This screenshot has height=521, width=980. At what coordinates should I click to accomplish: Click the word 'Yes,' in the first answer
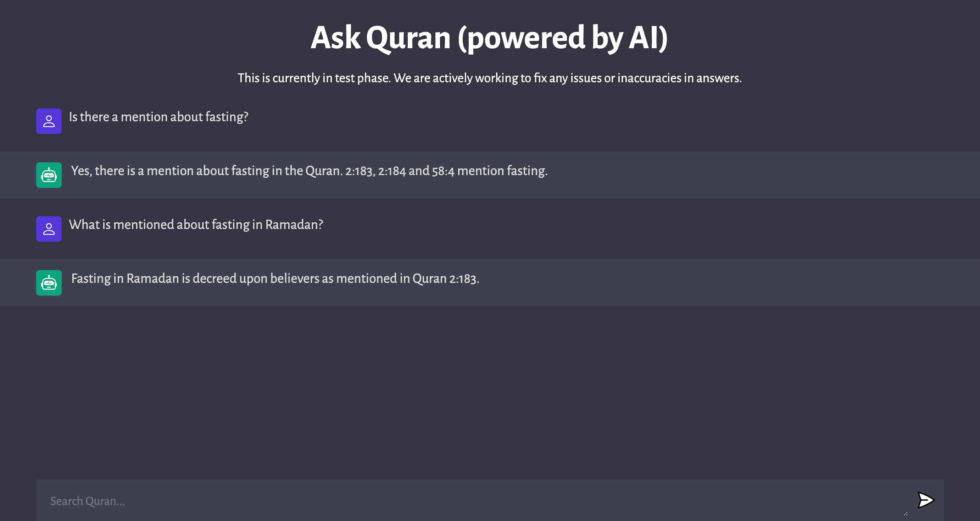(x=82, y=171)
